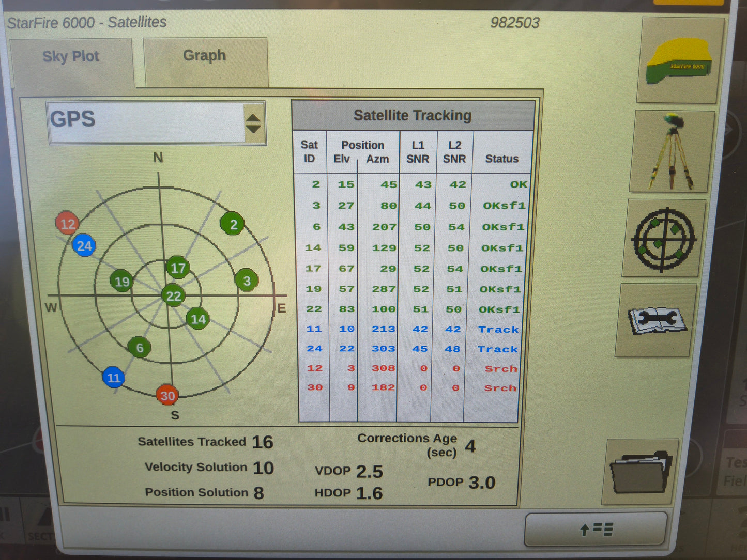Click the OK status for satellite 2
Screen dimensions: 747x560
(x=519, y=184)
